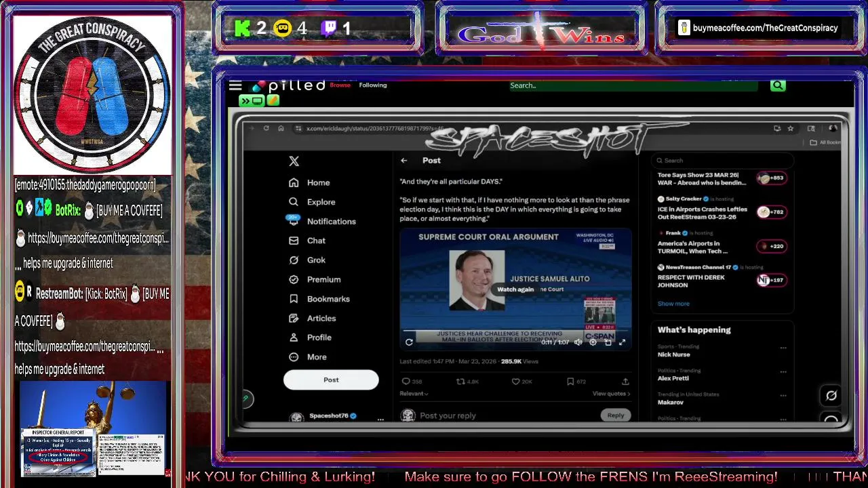Click the green screen-share toolbar icon
The width and height of the screenshot is (868, 488).
pos(251,100)
